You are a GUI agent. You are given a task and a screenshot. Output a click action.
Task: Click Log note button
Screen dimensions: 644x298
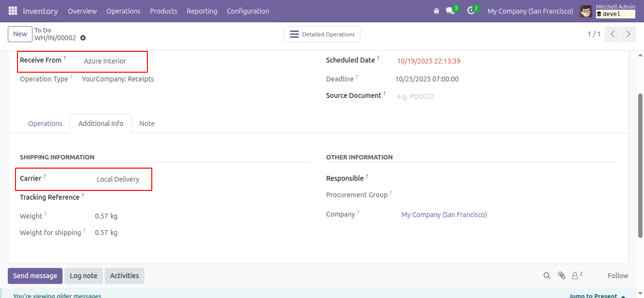click(x=83, y=276)
